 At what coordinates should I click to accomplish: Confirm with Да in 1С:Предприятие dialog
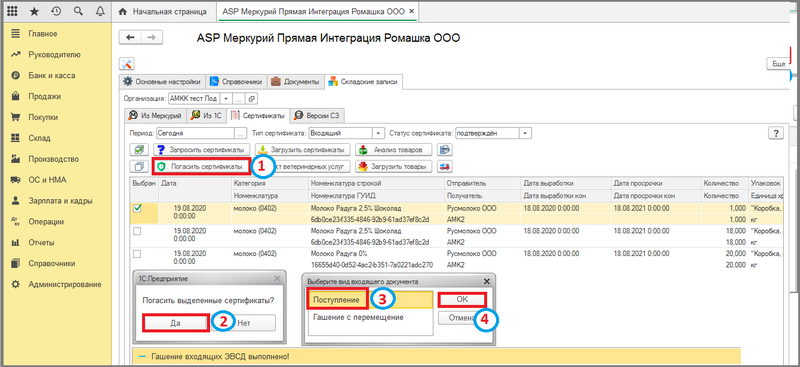click(x=176, y=323)
